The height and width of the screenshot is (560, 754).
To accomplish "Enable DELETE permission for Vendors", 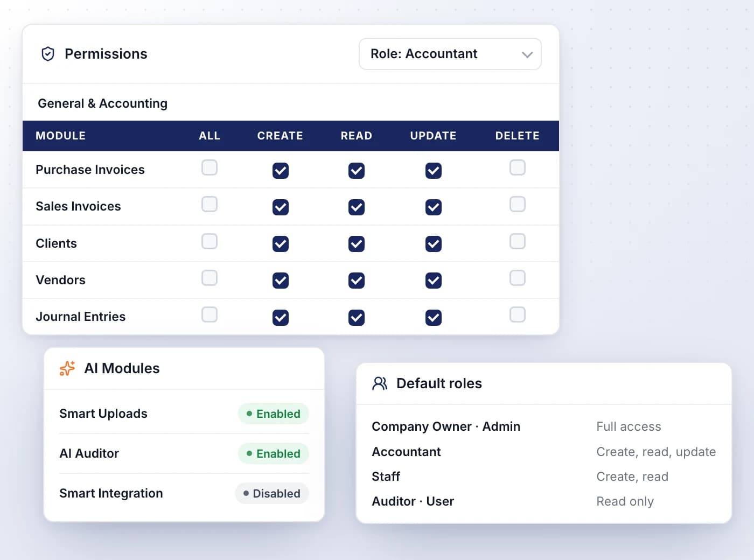I will click(518, 278).
